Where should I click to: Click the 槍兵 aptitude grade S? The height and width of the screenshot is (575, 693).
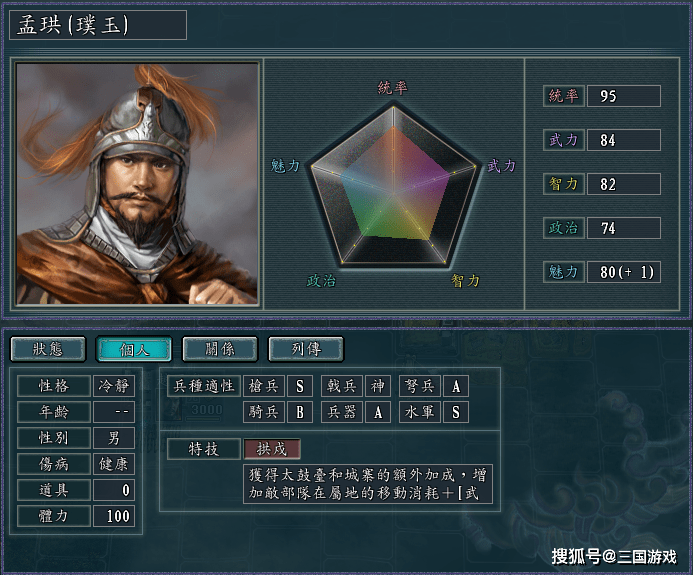pyautogui.click(x=300, y=386)
